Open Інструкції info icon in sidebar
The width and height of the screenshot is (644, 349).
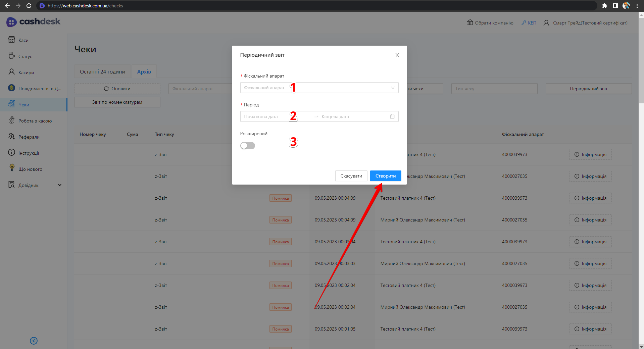(12, 152)
